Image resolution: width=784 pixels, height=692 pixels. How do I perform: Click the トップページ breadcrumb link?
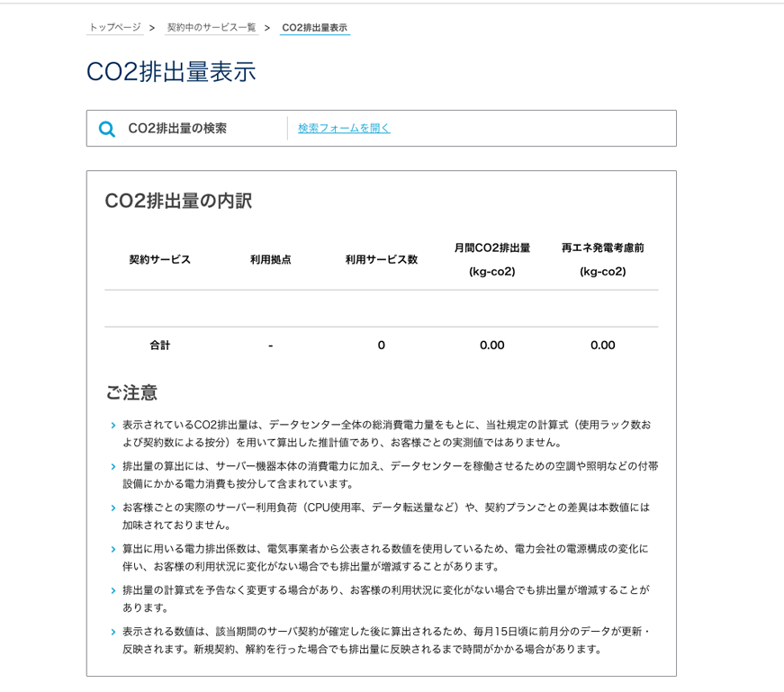tap(115, 28)
